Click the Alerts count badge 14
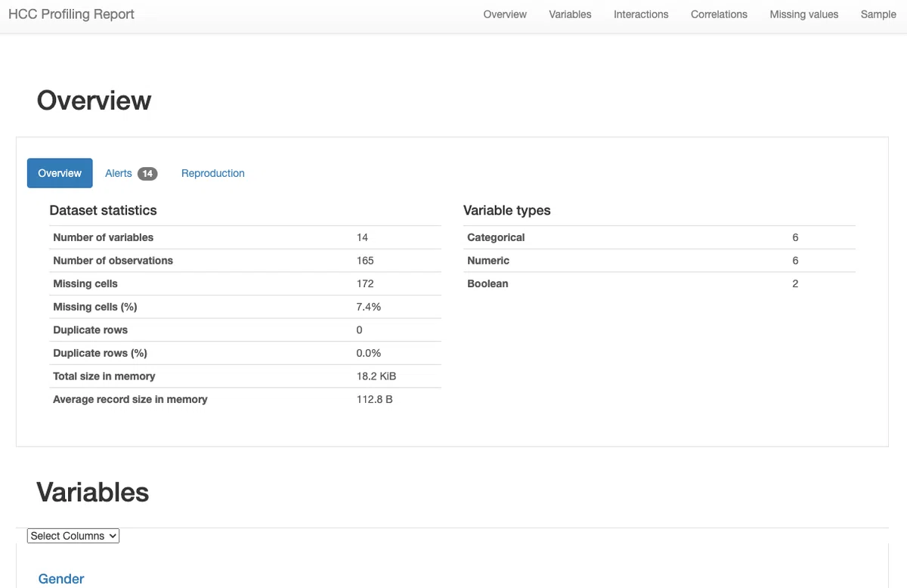This screenshot has height=588, width=907. [147, 174]
